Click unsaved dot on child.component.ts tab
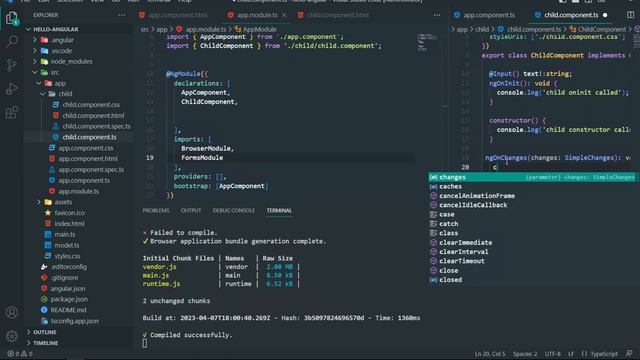Screen dimensions: 640x360 tap(605, 15)
